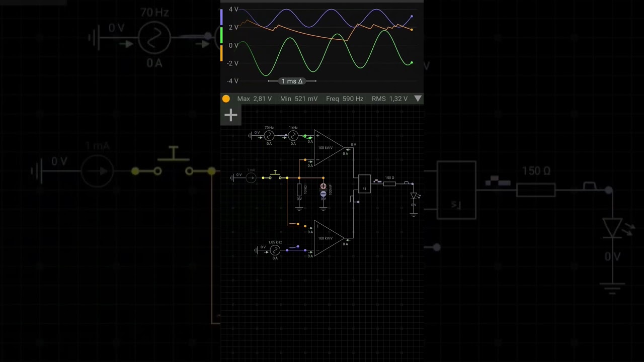The image size is (644, 362).
Task: Select the LED component
Action: click(414, 196)
